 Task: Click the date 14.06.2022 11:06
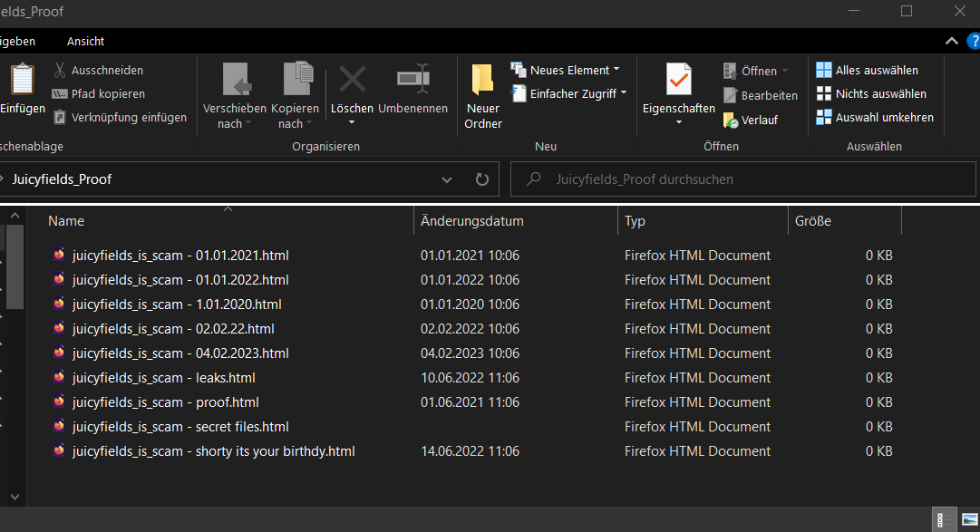tap(470, 450)
